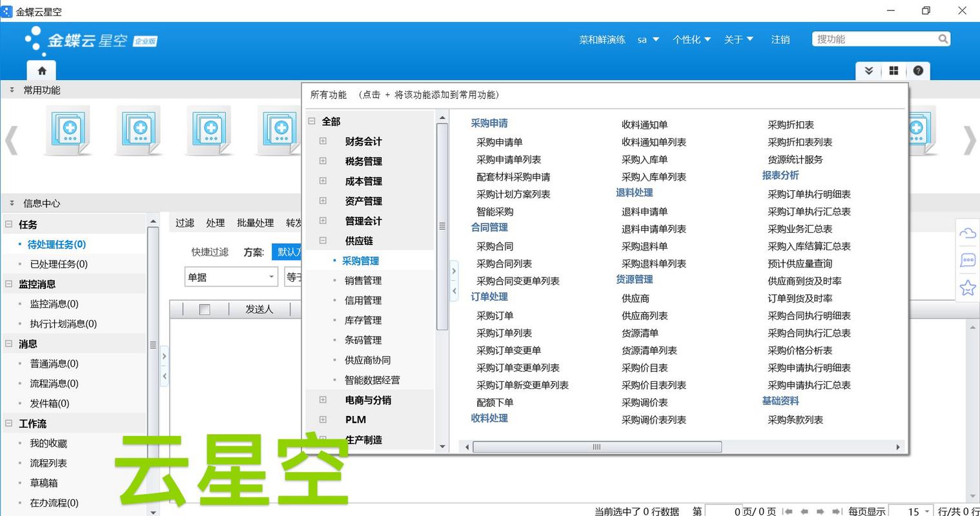Open 发件箱(0) in messages
This screenshot has height=516, width=980.
49,403
